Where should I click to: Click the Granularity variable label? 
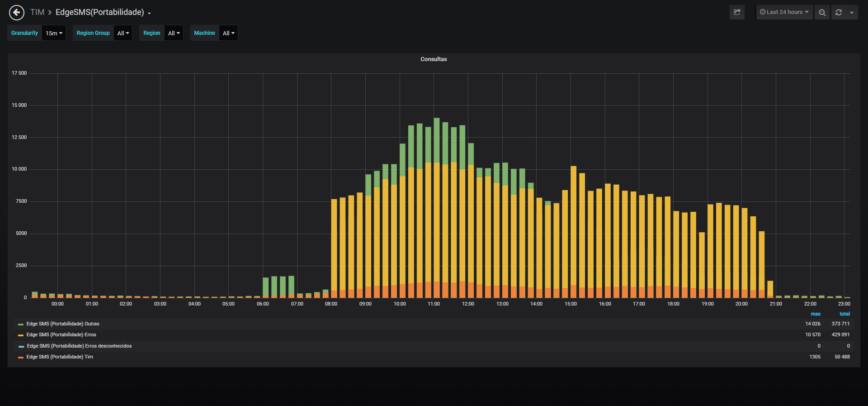pyautogui.click(x=24, y=33)
